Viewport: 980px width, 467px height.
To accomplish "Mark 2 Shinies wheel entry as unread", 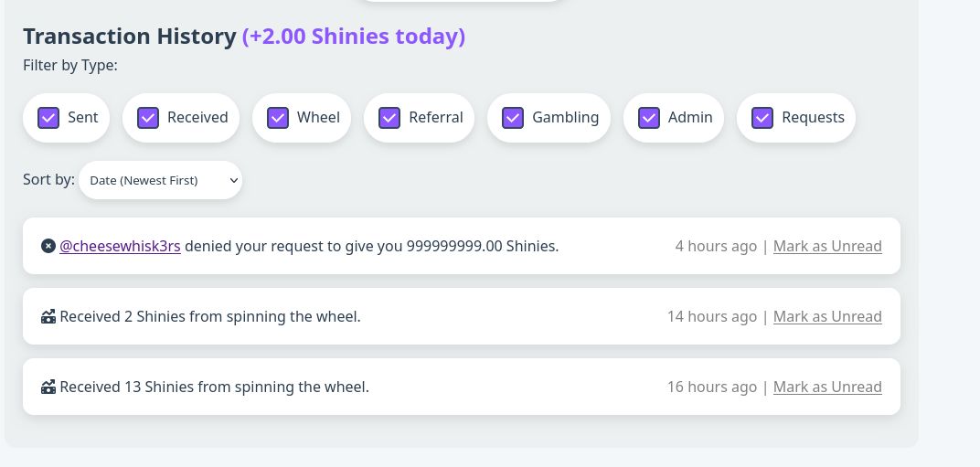I will pyautogui.click(x=827, y=316).
